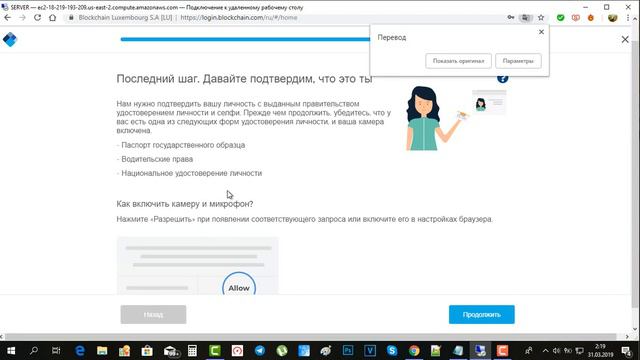Open the browser Home page icon
Screen dimensions: 640x360
[x=53, y=18]
